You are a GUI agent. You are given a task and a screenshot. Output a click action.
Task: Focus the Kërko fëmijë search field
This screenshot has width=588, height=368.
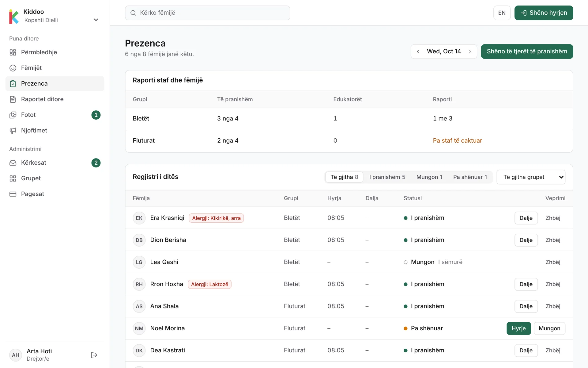[207, 13]
